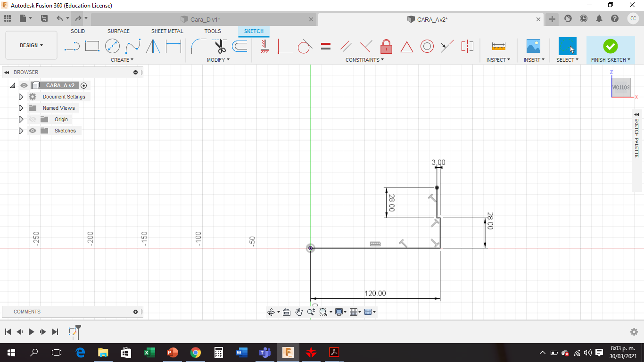Switch to the SURFACE tab
This screenshot has height=362, width=644.
click(x=118, y=31)
